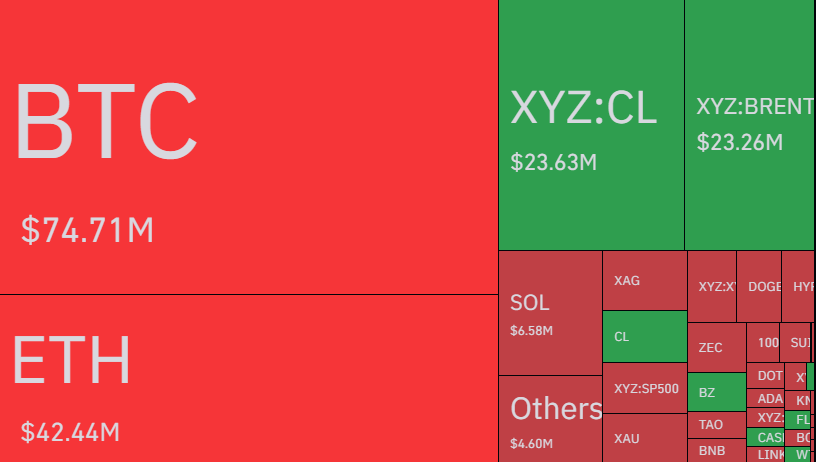
Task: Click the green CL tile below XAG
Action: click(x=644, y=337)
